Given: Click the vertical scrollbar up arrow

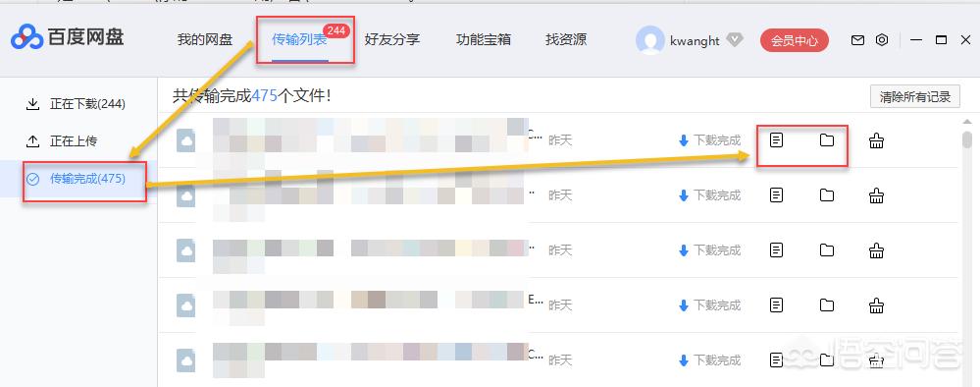Looking at the screenshot, I should point(967,122).
